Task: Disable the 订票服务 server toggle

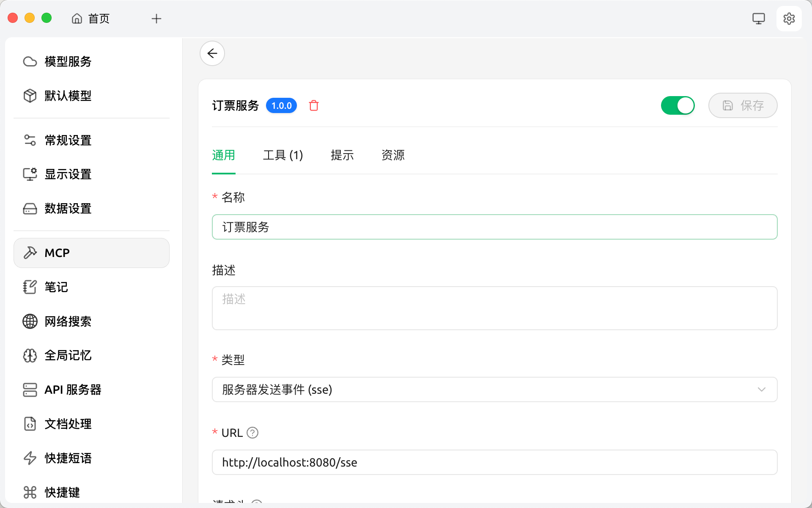Action: pyautogui.click(x=678, y=105)
